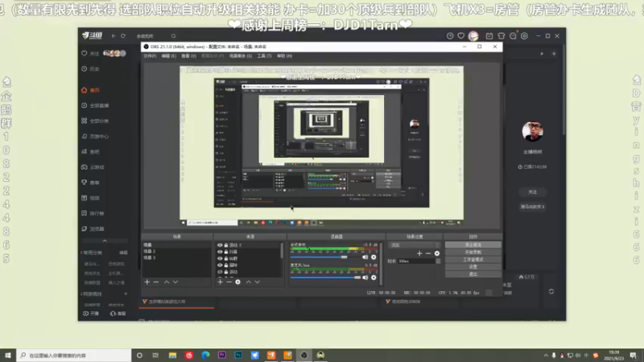Move selected scene up with the up arrow

(167, 282)
